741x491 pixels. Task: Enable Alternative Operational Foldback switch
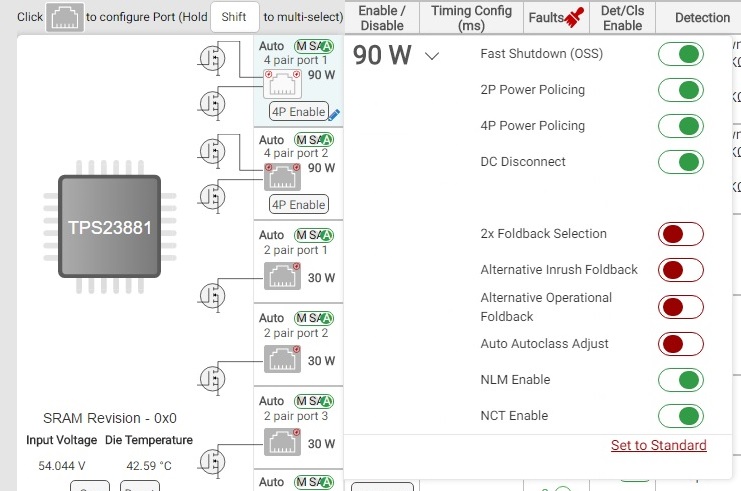[x=681, y=307]
